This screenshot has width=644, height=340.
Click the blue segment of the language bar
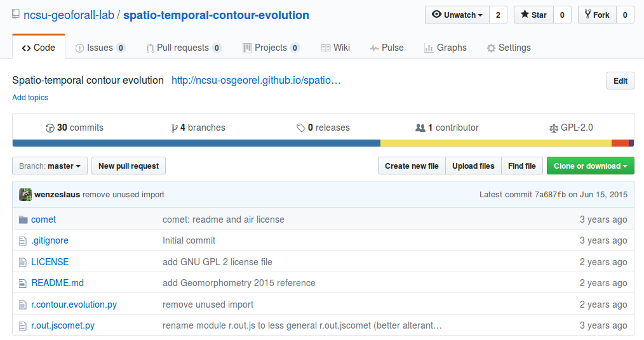point(196,143)
